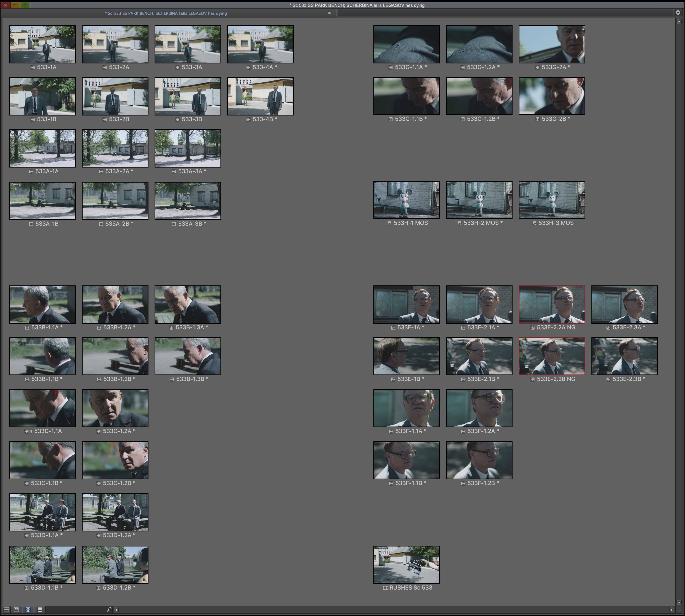Click the clip name '533C-1.2A *'
Image resolution: width=685 pixels, height=616 pixels.
pos(119,431)
